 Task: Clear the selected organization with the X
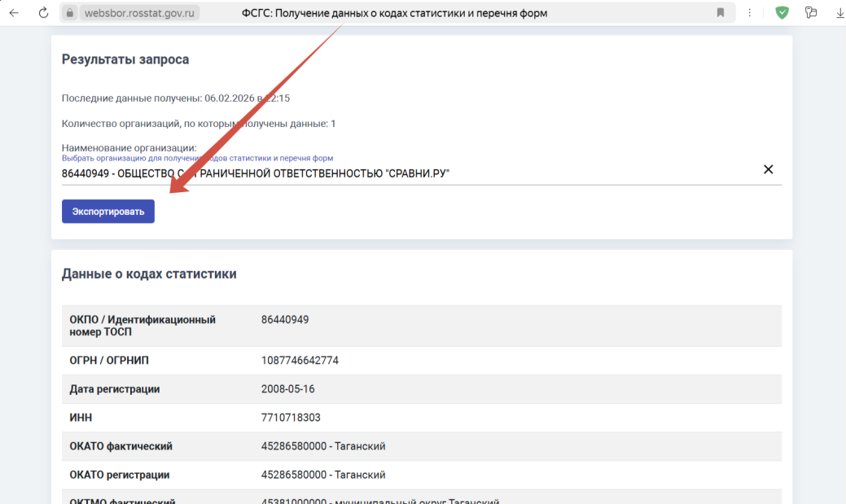tap(768, 169)
